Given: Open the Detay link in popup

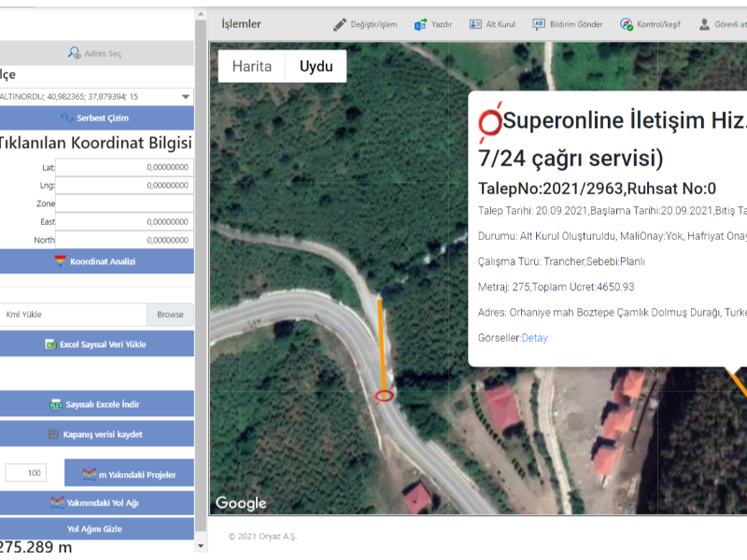Looking at the screenshot, I should tap(535, 338).
